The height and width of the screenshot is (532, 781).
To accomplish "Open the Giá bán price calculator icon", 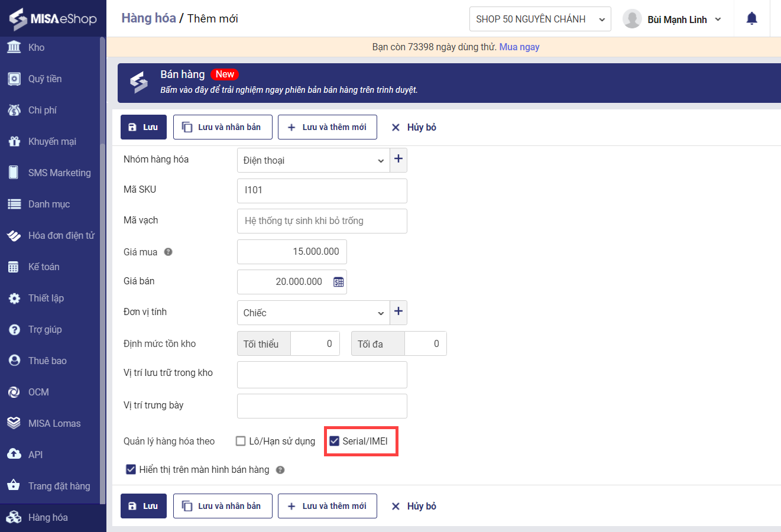I will click(x=339, y=282).
